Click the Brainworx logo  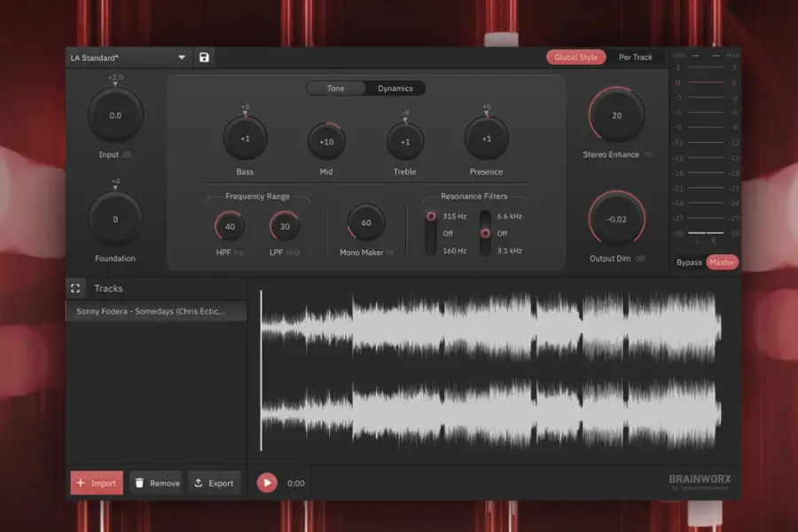pyautogui.click(x=701, y=480)
